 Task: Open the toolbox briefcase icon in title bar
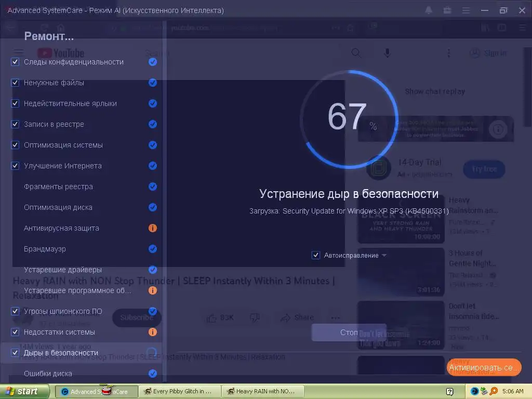[447, 10]
